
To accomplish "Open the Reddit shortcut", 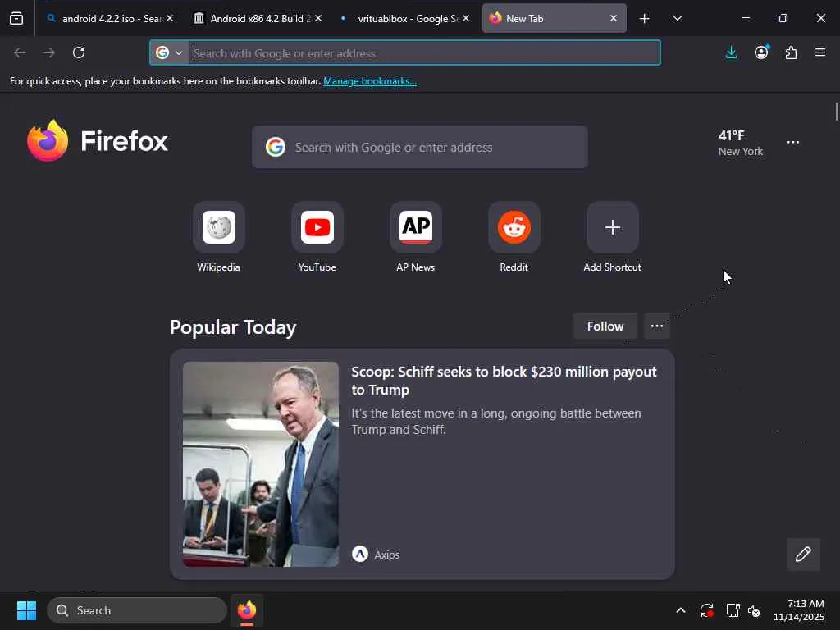I will (x=514, y=237).
